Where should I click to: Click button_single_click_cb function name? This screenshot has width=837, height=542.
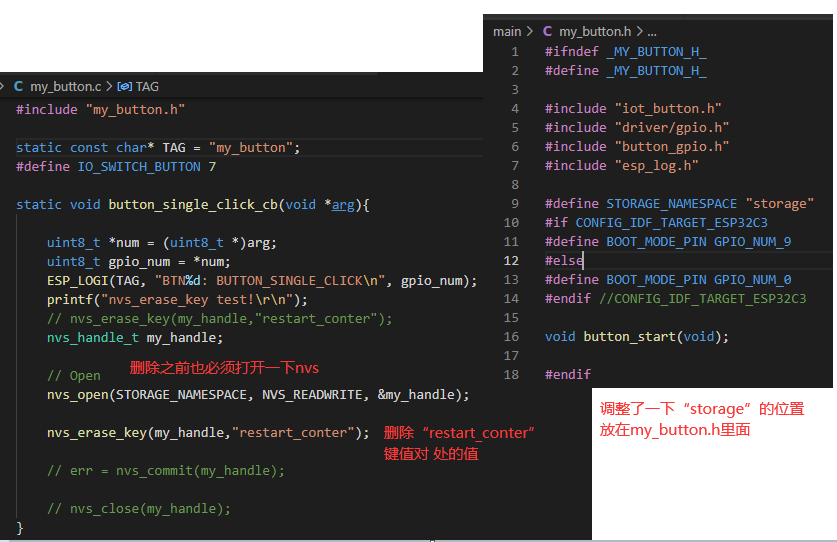(x=193, y=205)
